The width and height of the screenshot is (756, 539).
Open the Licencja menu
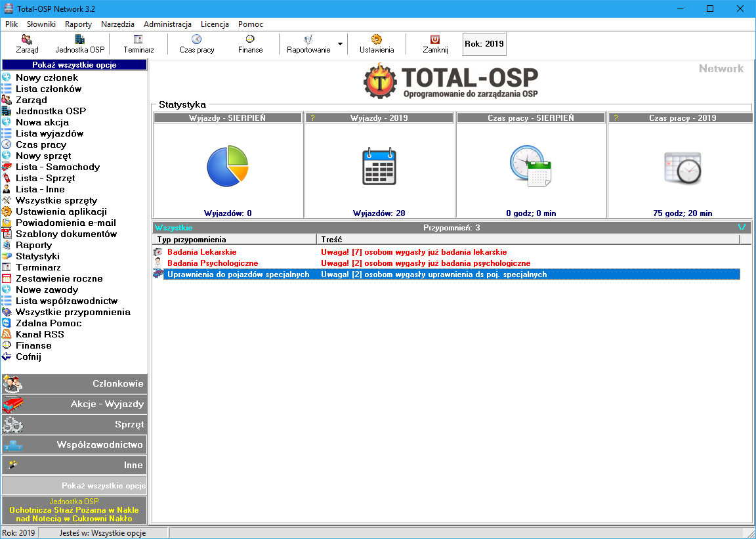click(x=215, y=24)
